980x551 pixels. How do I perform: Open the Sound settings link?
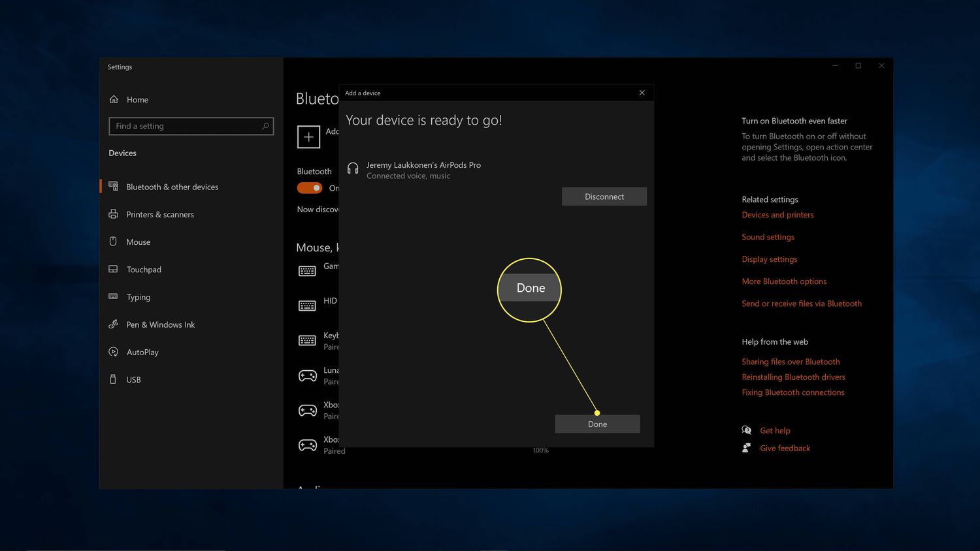pos(768,237)
